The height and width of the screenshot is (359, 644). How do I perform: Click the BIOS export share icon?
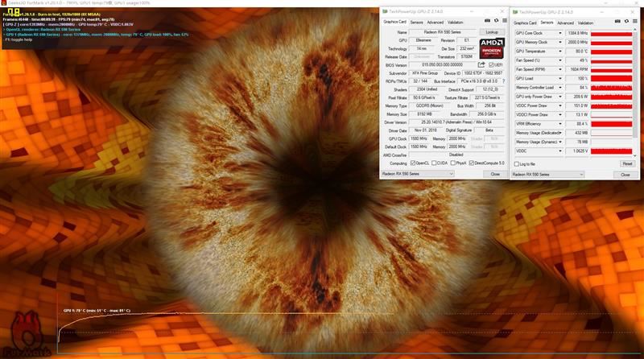tap(481, 64)
